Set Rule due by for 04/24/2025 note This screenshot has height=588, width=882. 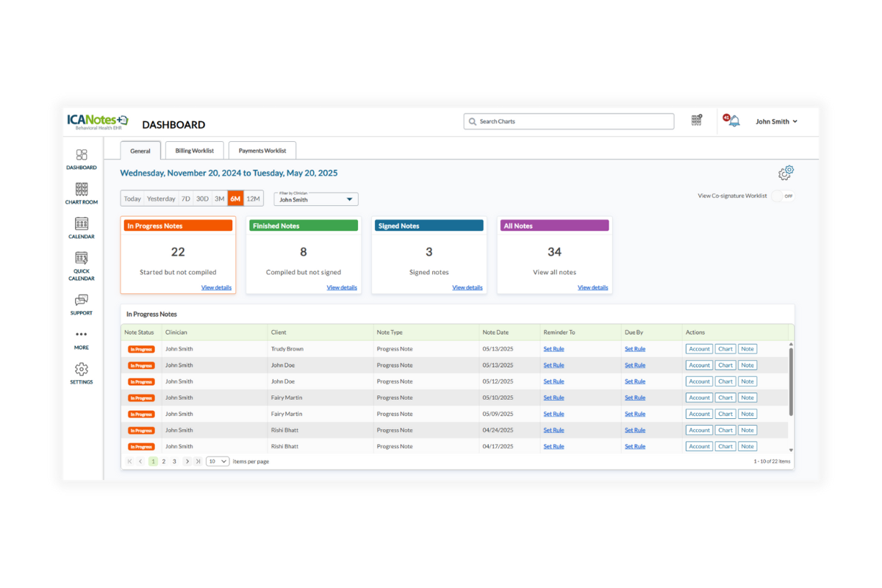(x=635, y=430)
